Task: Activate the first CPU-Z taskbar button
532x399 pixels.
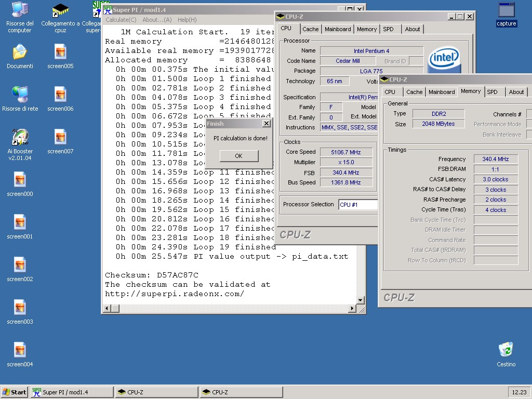Action: [x=156, y=392]
